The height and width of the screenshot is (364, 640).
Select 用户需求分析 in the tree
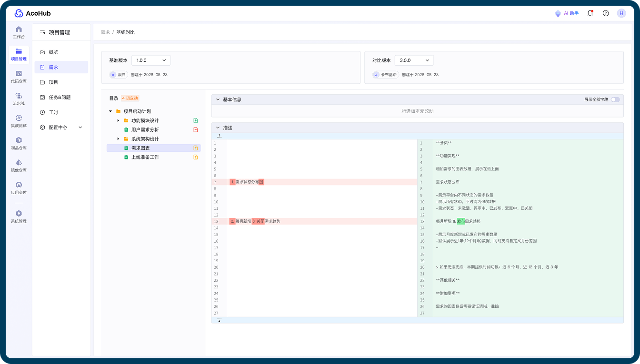tap(145, 130)
